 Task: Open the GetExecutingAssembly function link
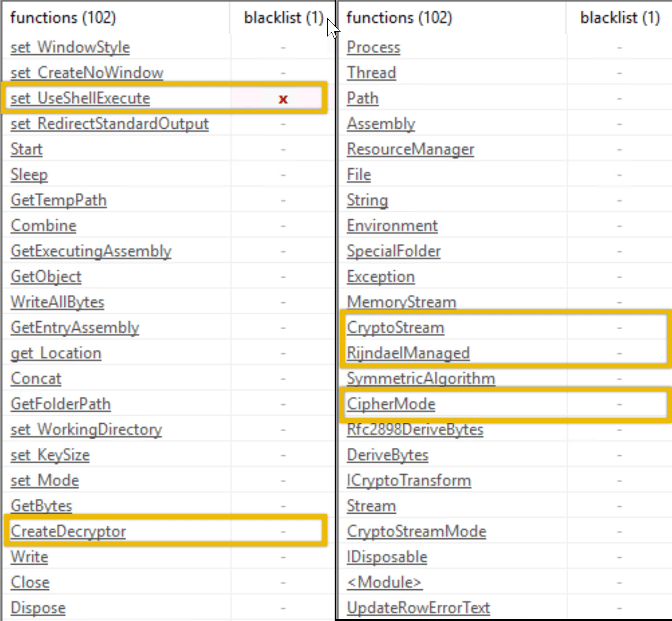pyautogui.click(x=91, y=251)
